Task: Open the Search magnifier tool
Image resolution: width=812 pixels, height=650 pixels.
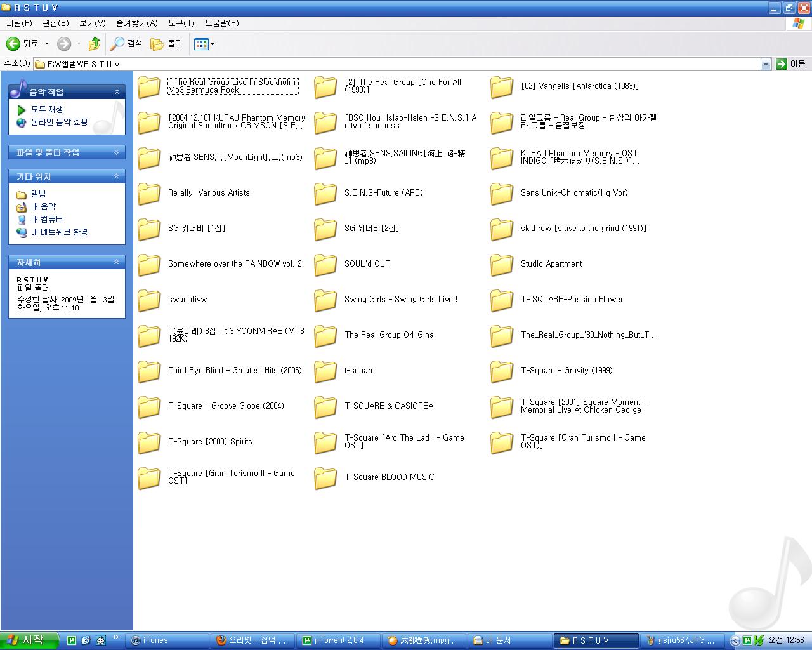Action: point(117,44)
